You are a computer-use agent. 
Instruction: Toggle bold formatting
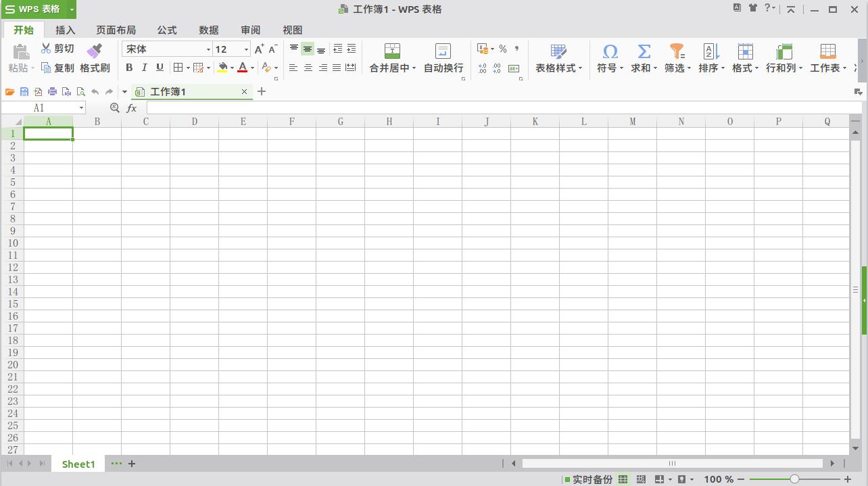[129, 67]
